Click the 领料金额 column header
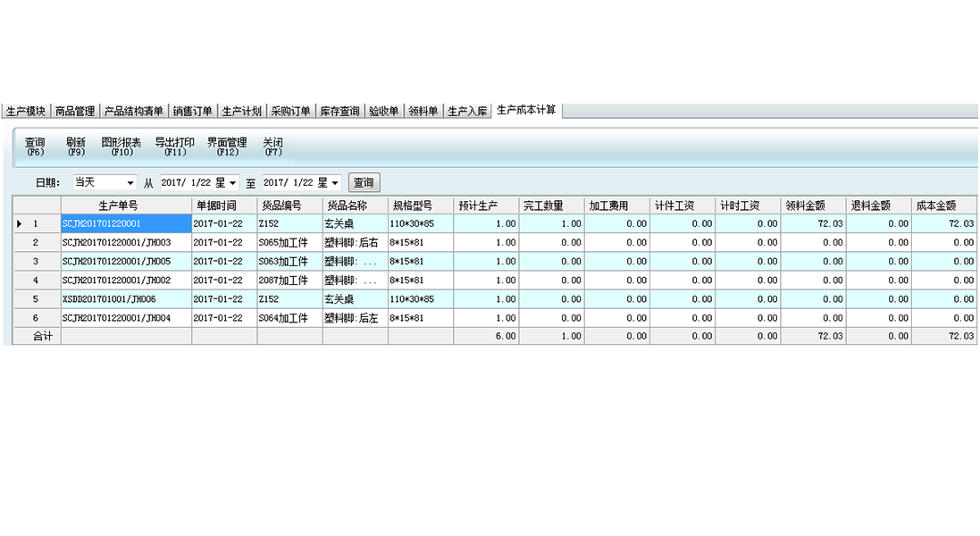 coord(813,205)
